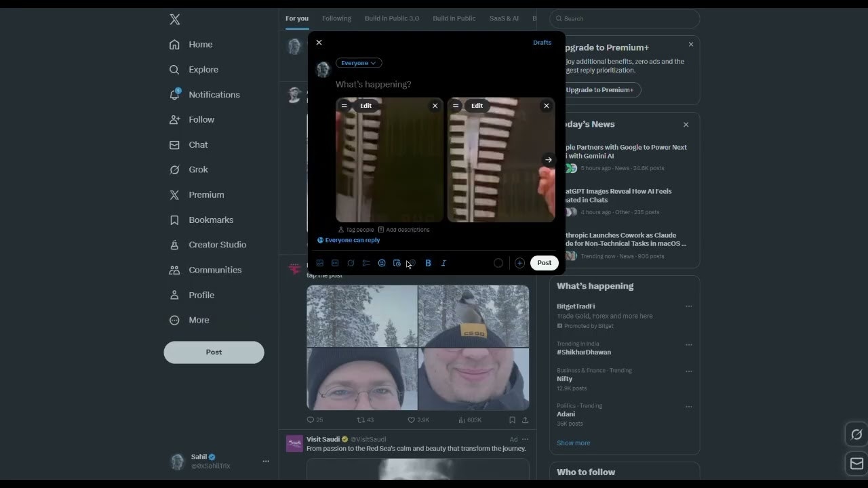Remove the second attached image
The width and height of the screenshot is (868, 488).
point(546,106)
